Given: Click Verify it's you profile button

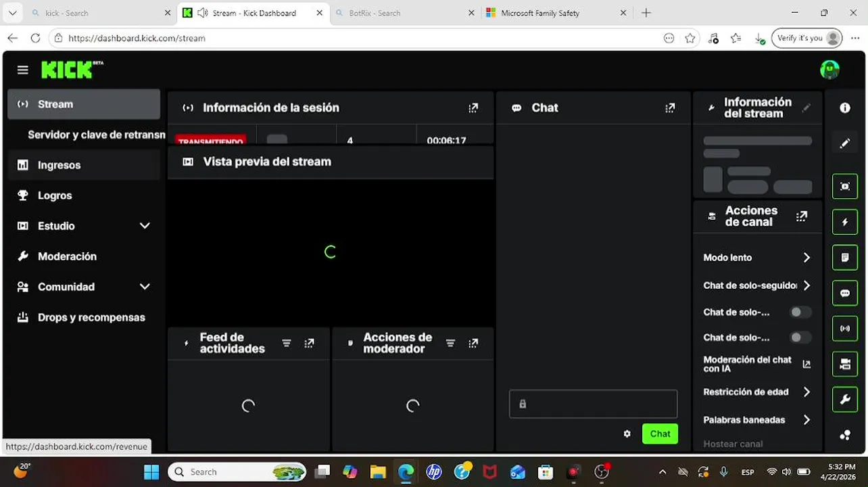Looking at the screenshot, I should tap(808, 38).
